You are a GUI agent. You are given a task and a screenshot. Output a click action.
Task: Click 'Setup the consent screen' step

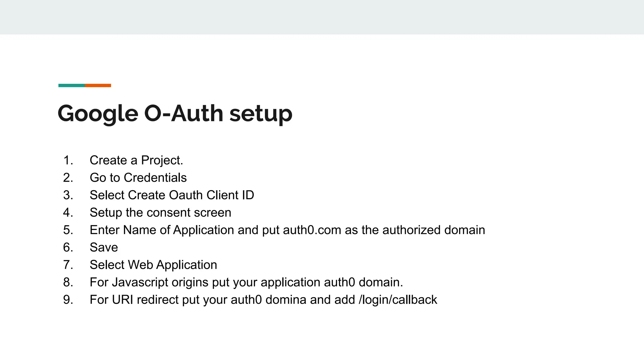pyautogui.click(x=160, y=212)
